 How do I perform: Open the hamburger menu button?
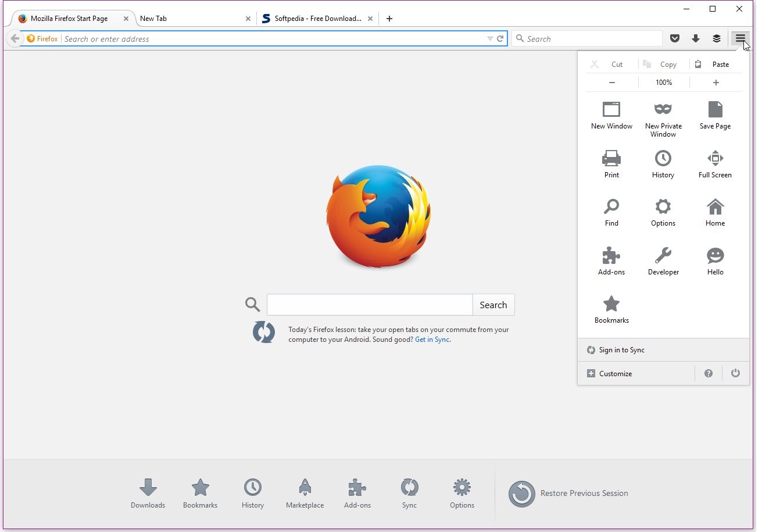(740, 38)
